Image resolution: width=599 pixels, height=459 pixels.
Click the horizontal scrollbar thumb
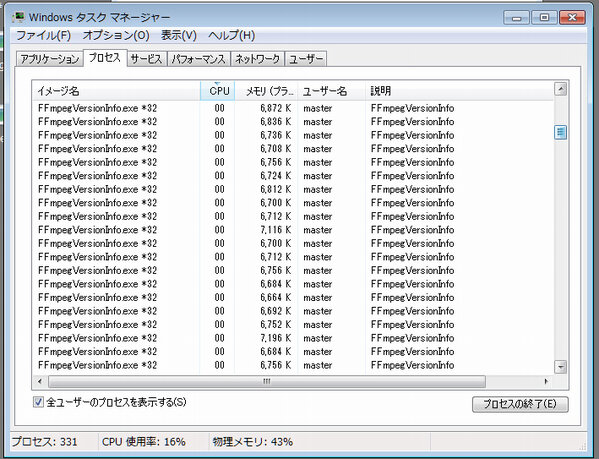coord(267,381)
